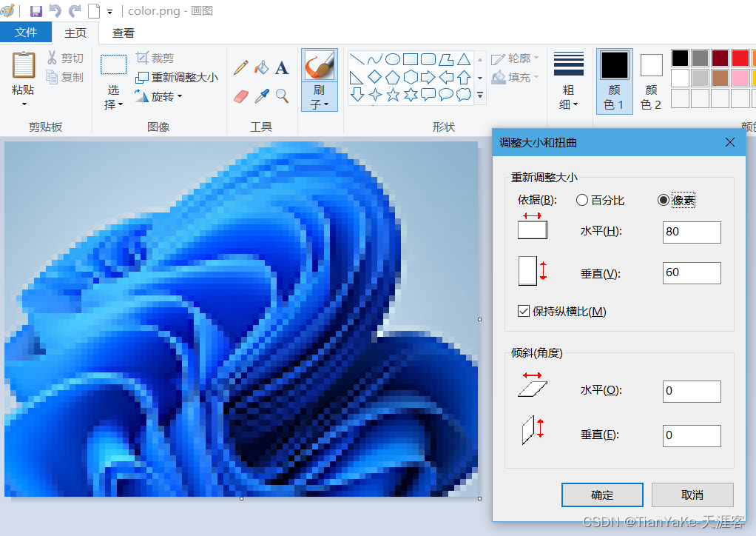Select the Text tool

coord(282,67)
